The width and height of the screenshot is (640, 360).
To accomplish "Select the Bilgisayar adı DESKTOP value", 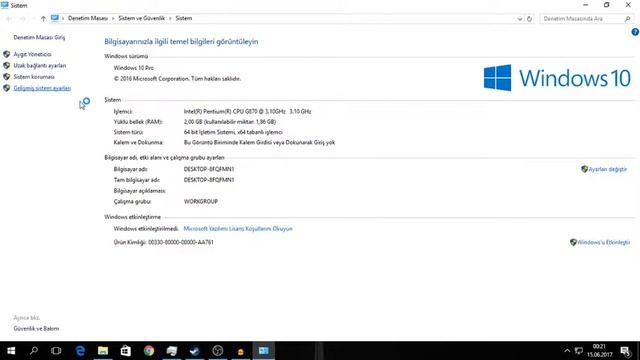I will [x=209, y=169].
